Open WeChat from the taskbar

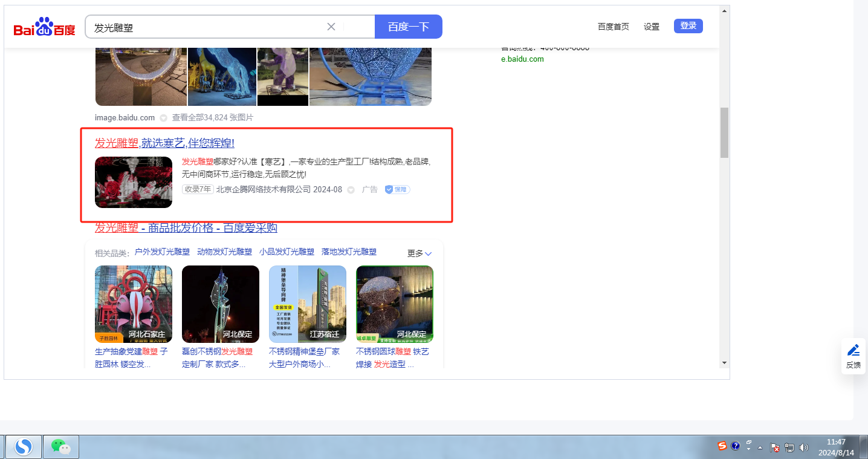(61, 447)
